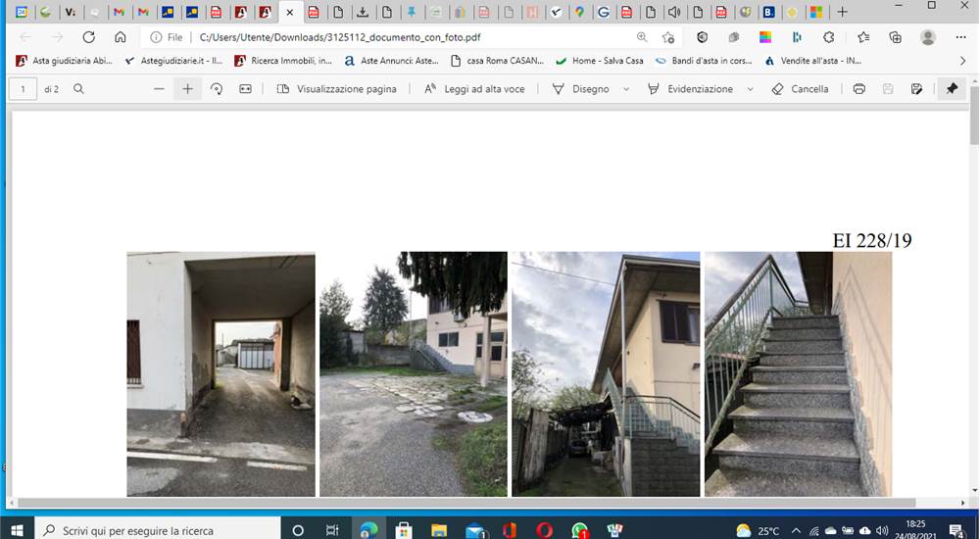The image size is (980, 539).
Task: Switch to the Microsoft tab
Action: (x=815, y=12)
